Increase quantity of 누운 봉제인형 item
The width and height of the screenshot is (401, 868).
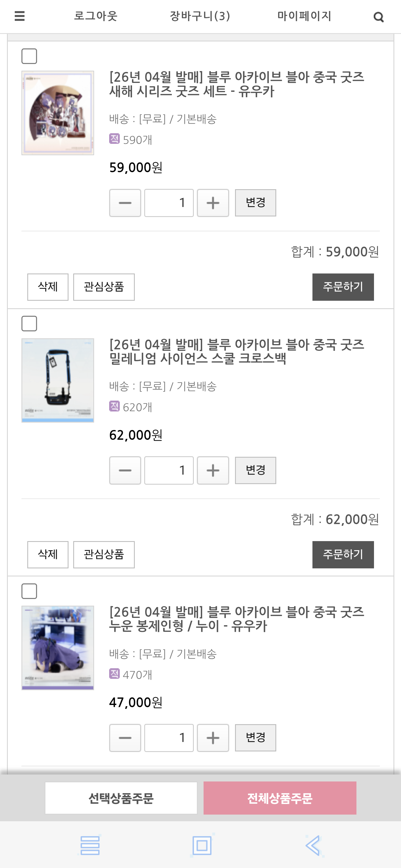(213, 738)
